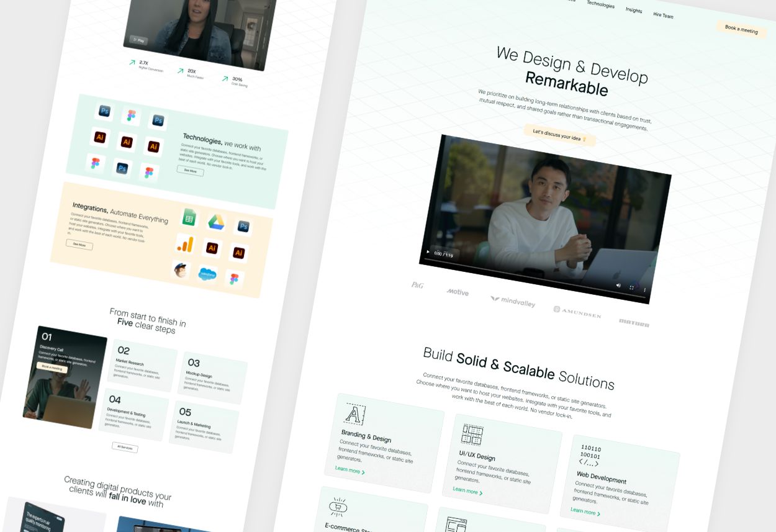Click the middle Illustrator icon in Technologies grid
The image size is (776, 532).
click(x=127, y=142)
